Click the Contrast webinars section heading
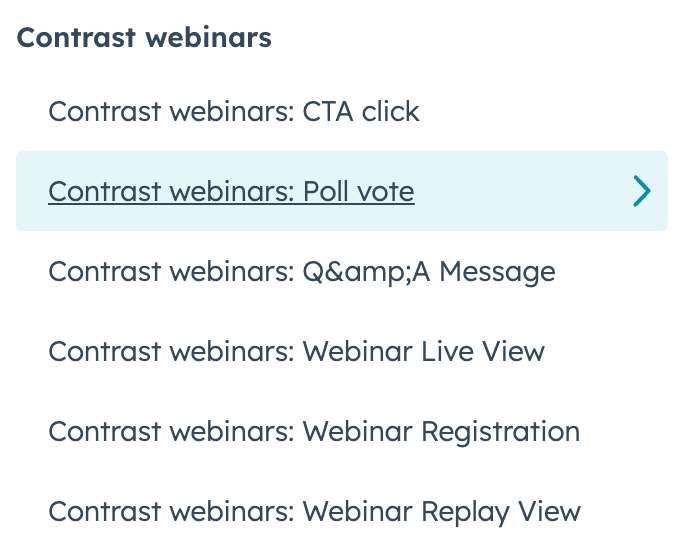This screenshot has height=540, width=686. (144, 38)
